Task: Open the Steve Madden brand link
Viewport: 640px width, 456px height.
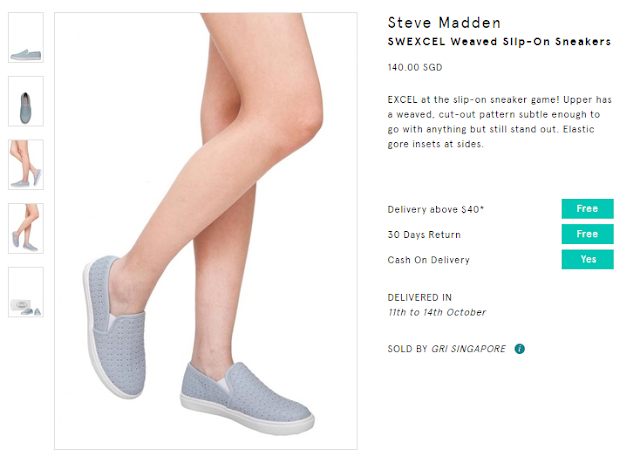Action: (444, 23)
